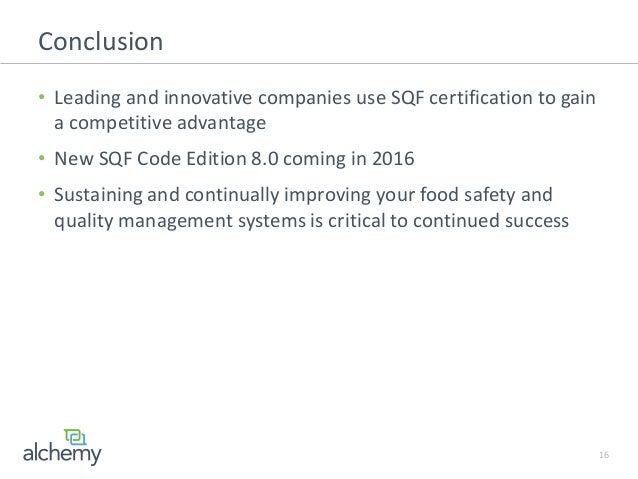Click the "Conclusion" slide title
Image resolution: width=638 pixels, height=479 pixels.
pos(101,42)
